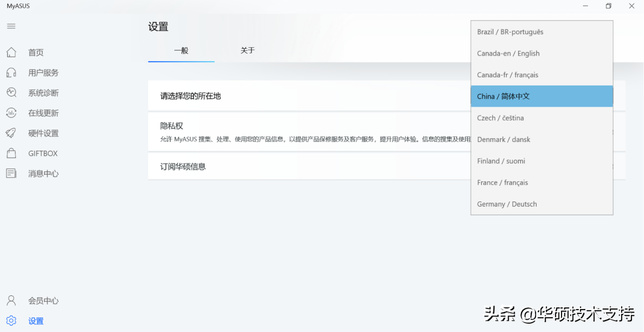Select Brazil / BR-português from list
Viewport: 644px width, 332px height.
[542, 32]
